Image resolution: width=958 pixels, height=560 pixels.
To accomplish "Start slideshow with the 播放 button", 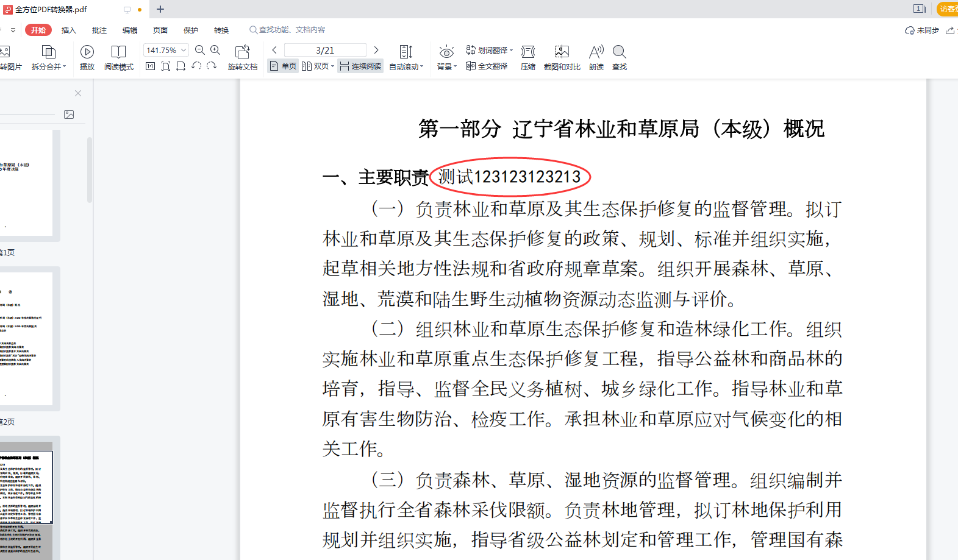I will point(87,58).
